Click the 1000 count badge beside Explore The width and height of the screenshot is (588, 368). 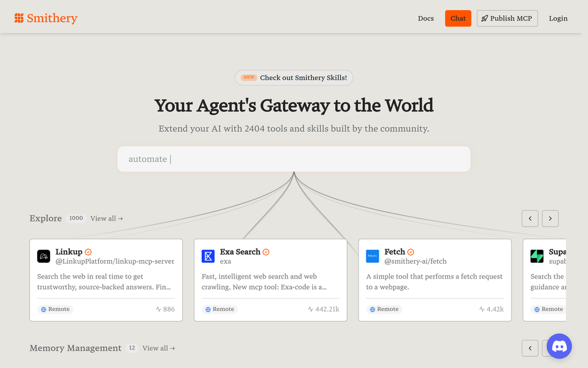(76, 218)
